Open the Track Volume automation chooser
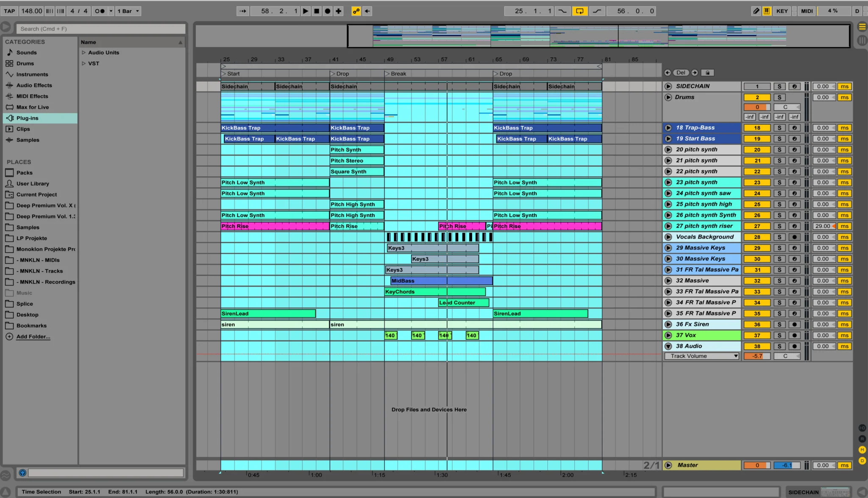The image size is (868, 498). click(701, 356)
